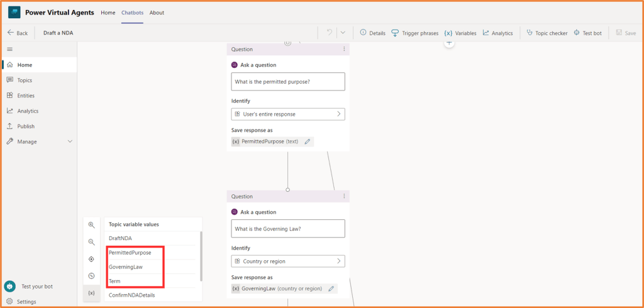Image resolution: width=644 pixels, height=308 pixels.
Task: Open more options on permitted purpose question
Action: (344, 49)
